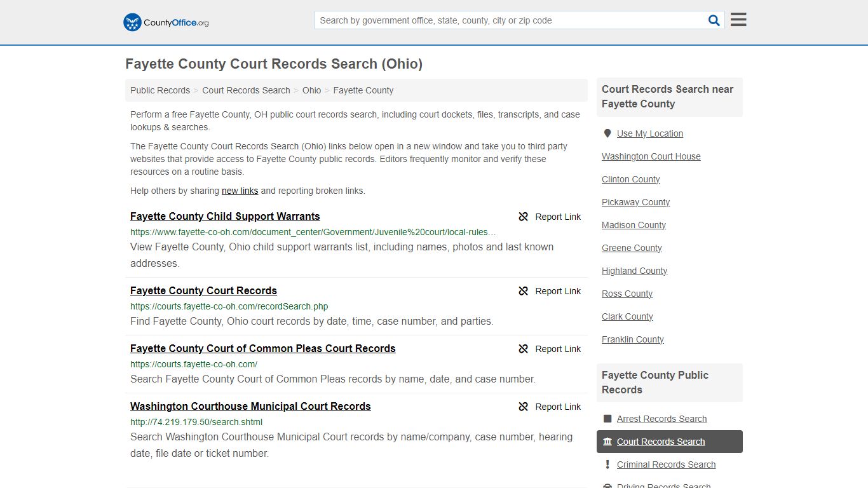The height and width of the screenshot is (488, 868).
Task: Open Pickaway County link
Action: coord(635,202)
